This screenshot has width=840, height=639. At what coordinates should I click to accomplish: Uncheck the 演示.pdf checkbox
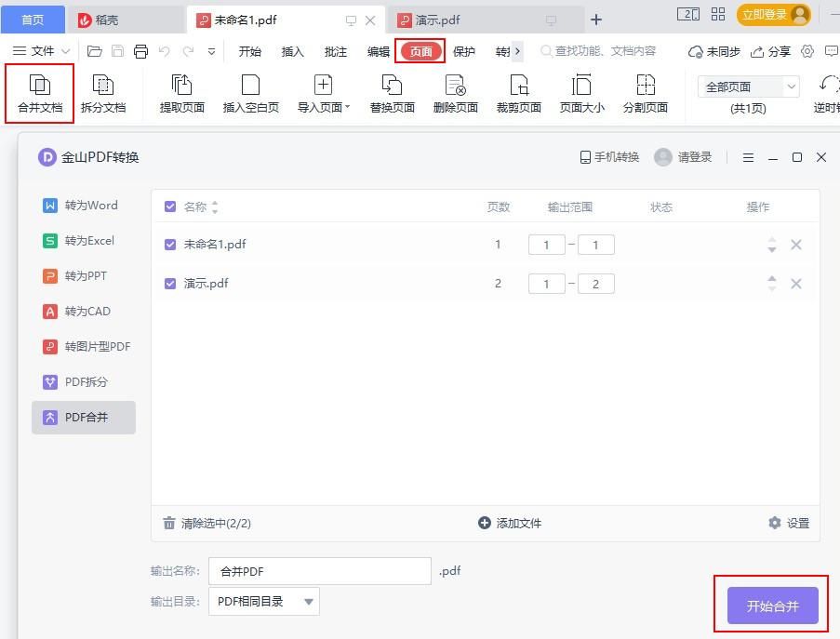(170, 284)
